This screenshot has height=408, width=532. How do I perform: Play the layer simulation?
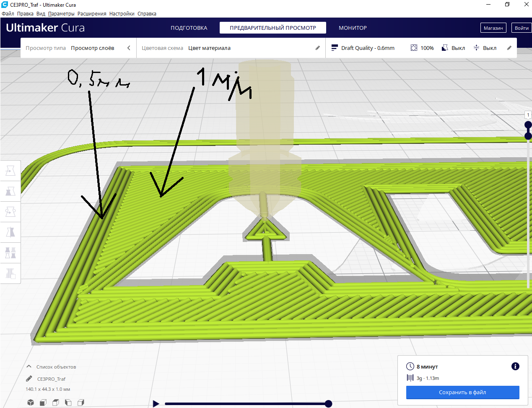pyautogui.click(x=156, y=404)
